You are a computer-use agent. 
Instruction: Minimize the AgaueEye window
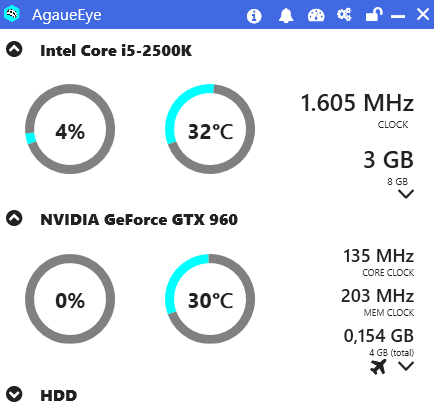[x=398, y=16]
